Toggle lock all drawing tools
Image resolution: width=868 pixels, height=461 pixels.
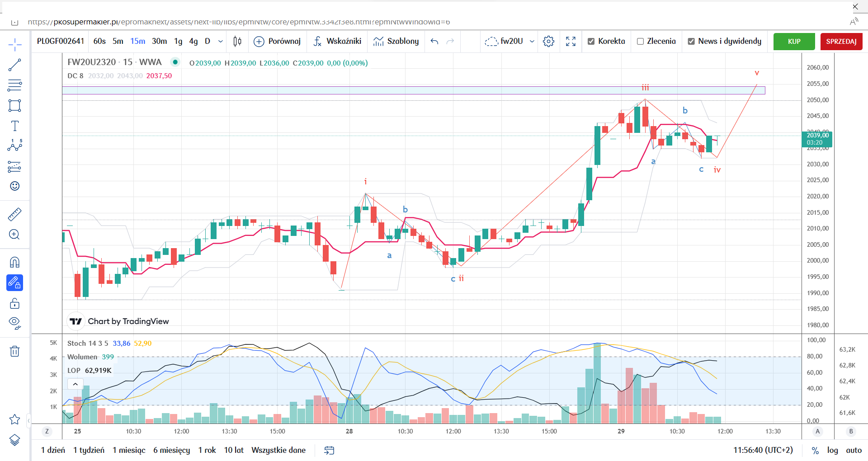point(14,303)
